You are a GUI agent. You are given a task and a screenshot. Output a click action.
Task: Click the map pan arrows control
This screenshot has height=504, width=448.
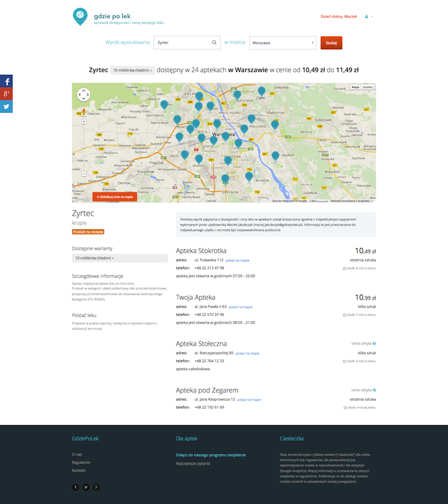click(x=83, y=95)
